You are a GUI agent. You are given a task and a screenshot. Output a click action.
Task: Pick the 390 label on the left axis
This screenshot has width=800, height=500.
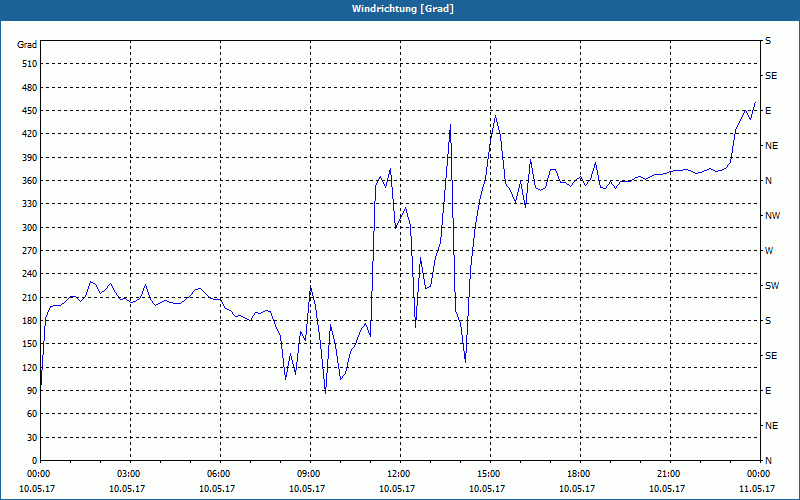[30, 158]
